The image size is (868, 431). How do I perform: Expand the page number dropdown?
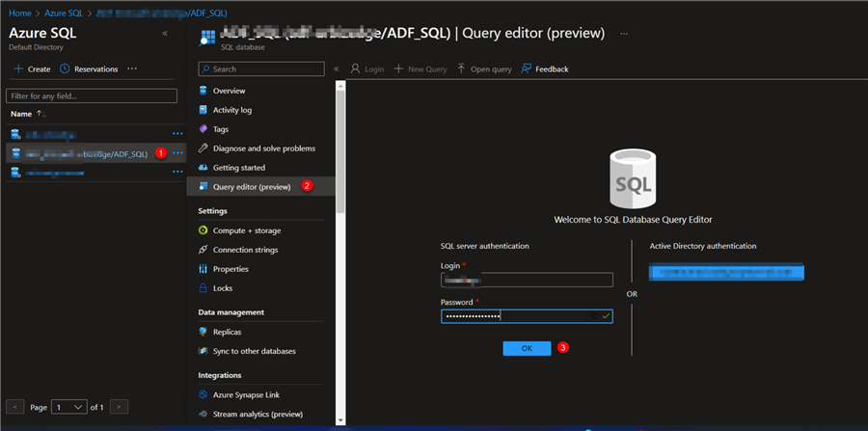pyautogui.click(x=70, y=408)
